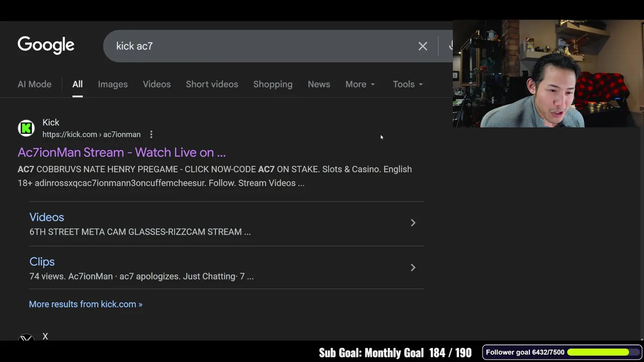Click the 6TH STREET META CAM GLASSES snippet
Image resolution: width=644 pixels, height=362 pixels.
tap(140, 232)
